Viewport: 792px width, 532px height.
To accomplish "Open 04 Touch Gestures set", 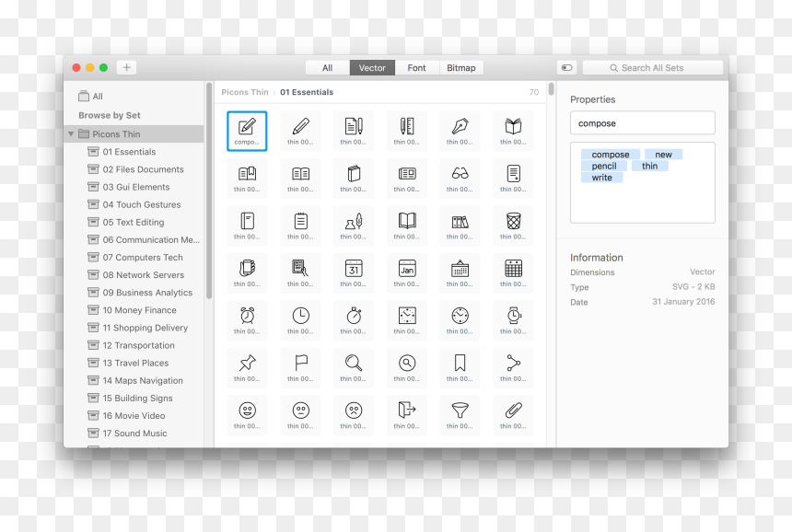I will click(x=134, y=204).
